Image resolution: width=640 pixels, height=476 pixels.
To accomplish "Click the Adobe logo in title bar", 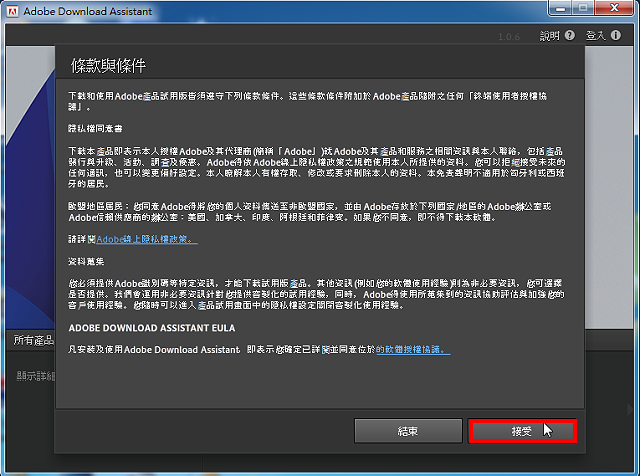I will [13, 11].
